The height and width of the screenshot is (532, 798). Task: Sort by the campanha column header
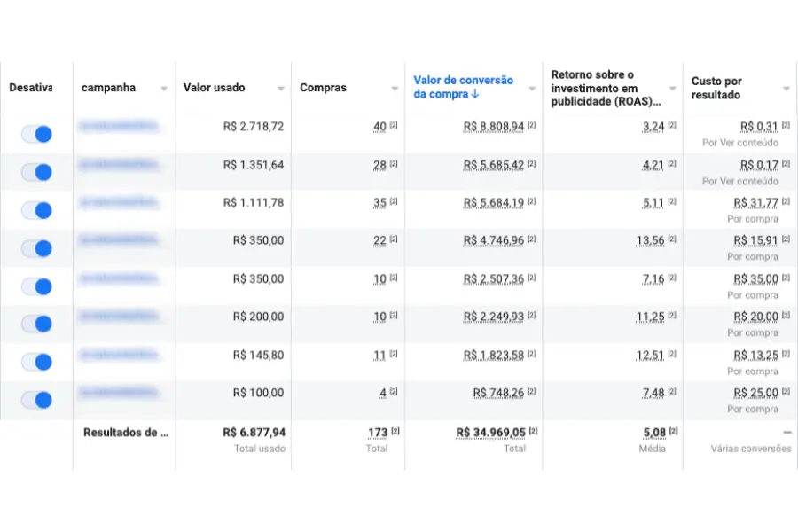pyautogui.click(x=108, y=88)
